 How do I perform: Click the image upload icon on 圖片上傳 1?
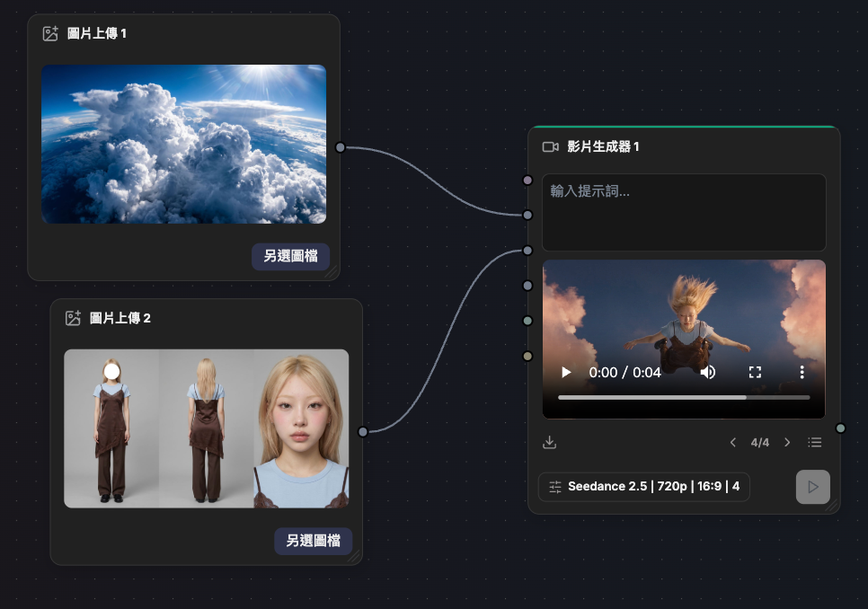[x=50, y=34]
